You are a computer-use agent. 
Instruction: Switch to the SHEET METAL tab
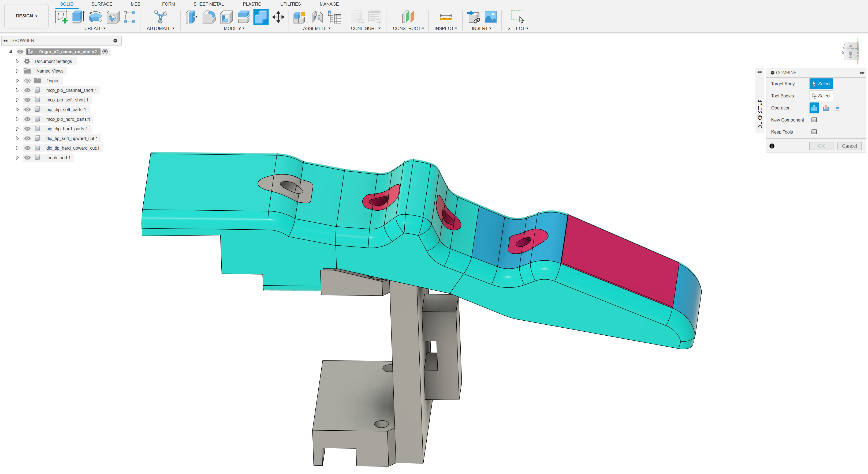tap(208, 4)
